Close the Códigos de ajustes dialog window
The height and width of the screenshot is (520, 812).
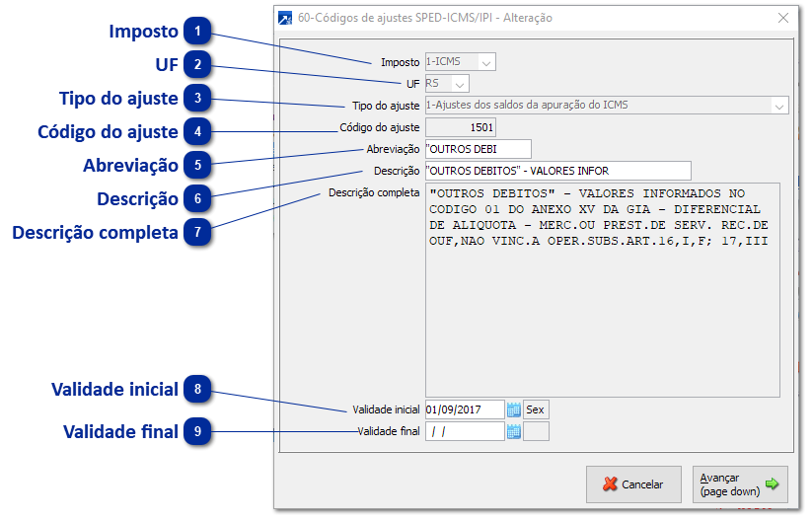783,18
